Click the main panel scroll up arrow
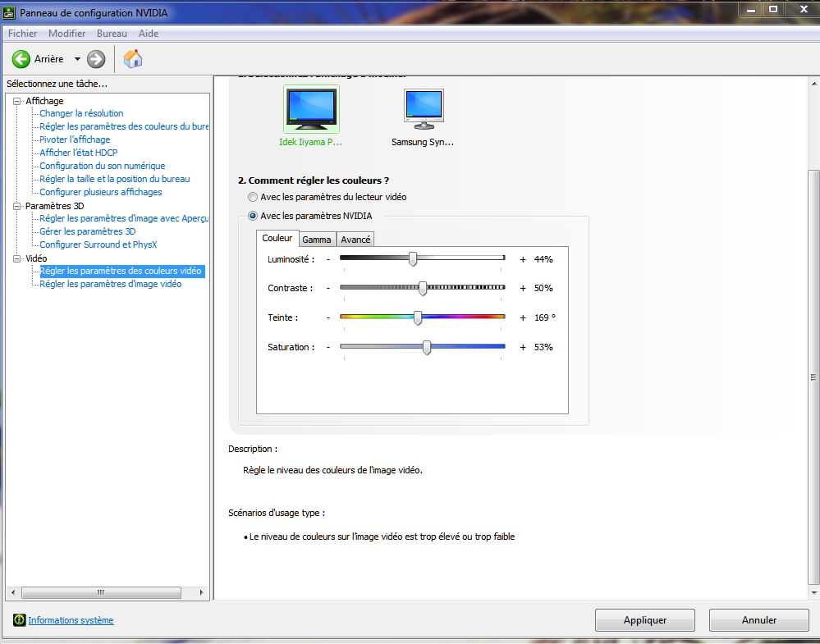 coord(813,84)
